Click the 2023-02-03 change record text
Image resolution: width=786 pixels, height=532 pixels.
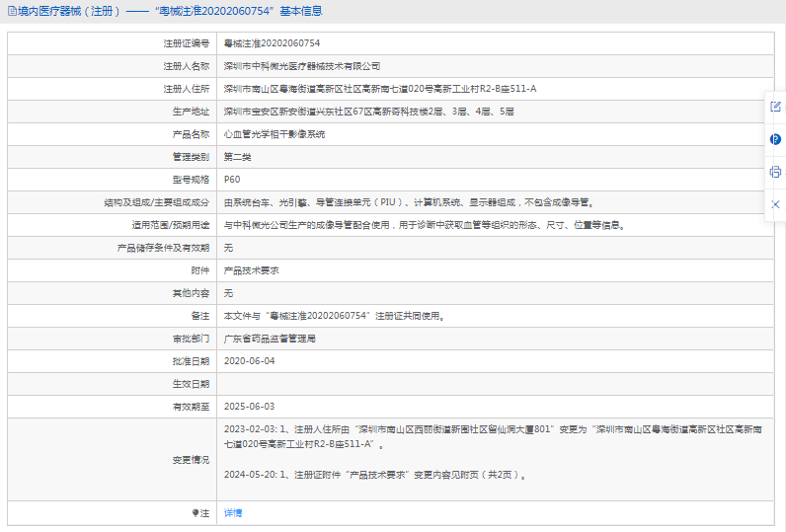(493, 437)
